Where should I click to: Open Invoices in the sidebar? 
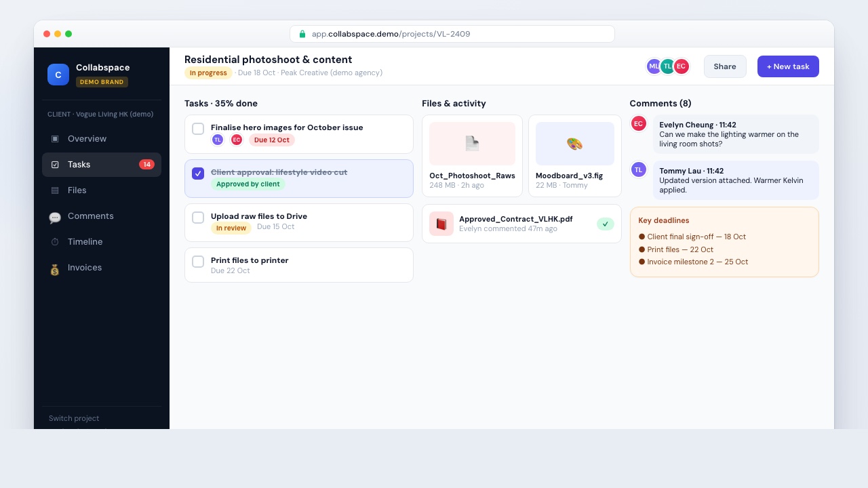(x=102, y=268)
